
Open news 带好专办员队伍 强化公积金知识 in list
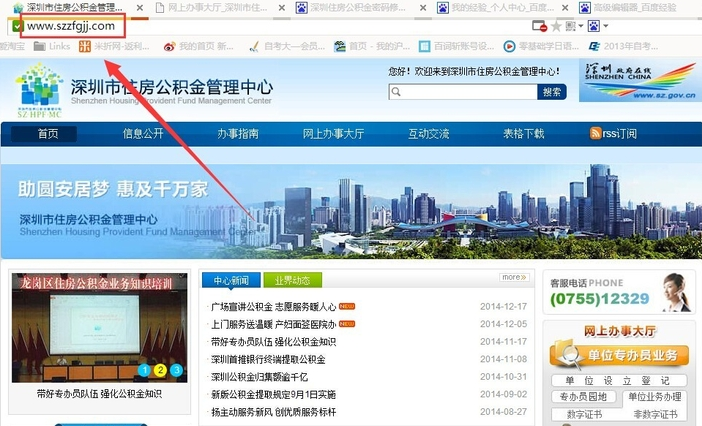tap(274, 342)
